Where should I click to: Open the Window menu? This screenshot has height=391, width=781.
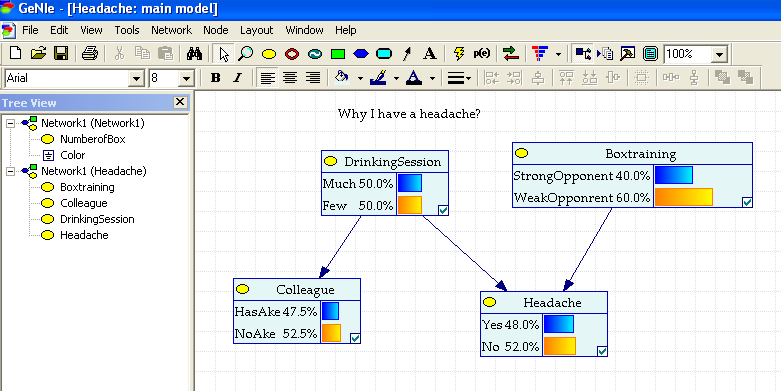[x=304, y=30]
